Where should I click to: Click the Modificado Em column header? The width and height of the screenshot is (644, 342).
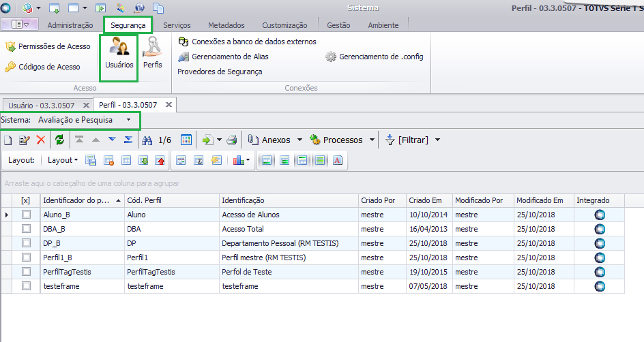544,200
